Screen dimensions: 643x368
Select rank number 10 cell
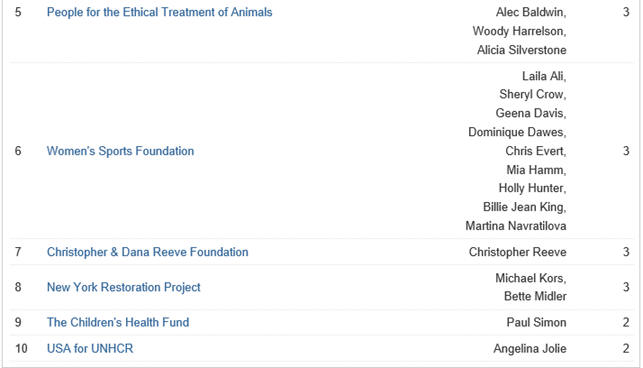point(21,349)
